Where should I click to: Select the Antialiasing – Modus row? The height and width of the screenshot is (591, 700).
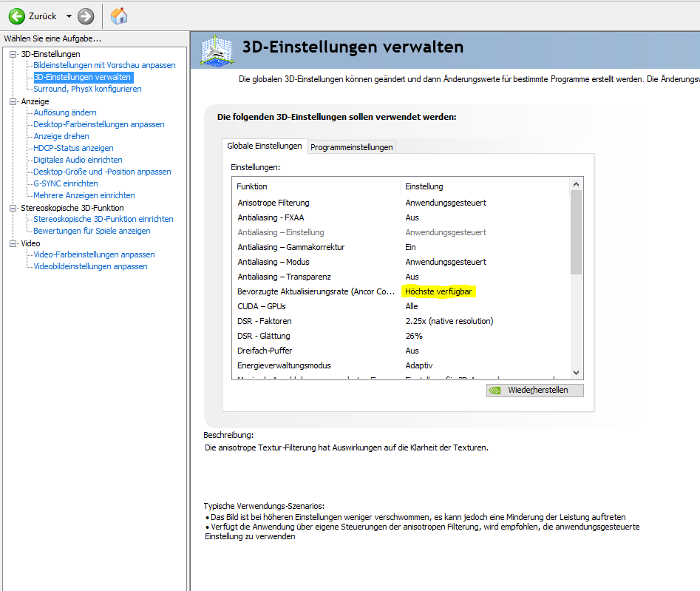point(401,262)
